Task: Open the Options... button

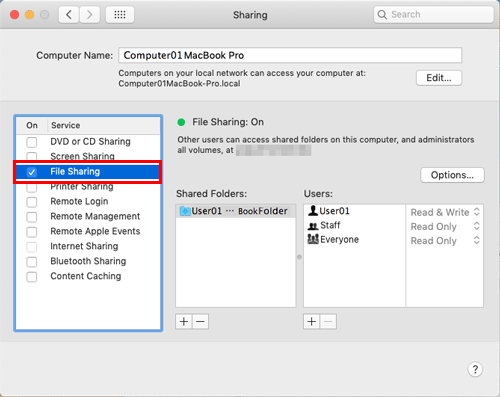Action: [452, 175]
